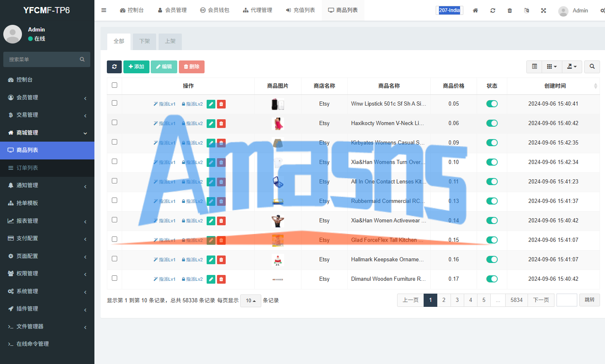Viewport: 605px width, 364px height.
Task: Open the 10 records per page dropdown
Action: point(251,301)
